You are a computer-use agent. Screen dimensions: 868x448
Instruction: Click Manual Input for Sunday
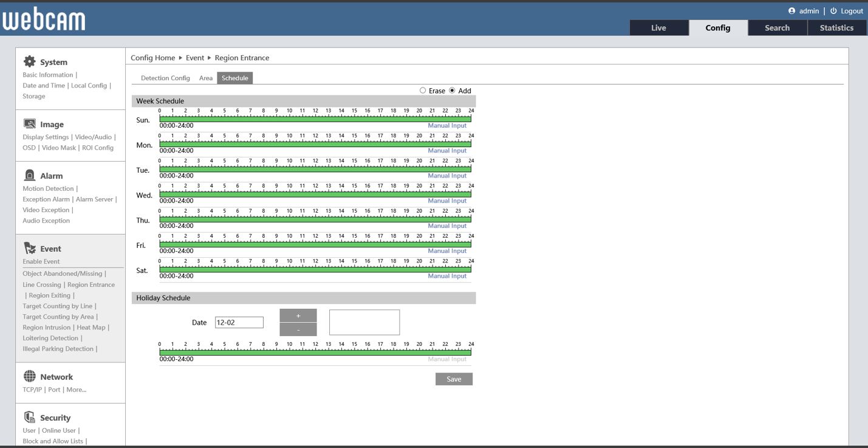tap(447, 126)
